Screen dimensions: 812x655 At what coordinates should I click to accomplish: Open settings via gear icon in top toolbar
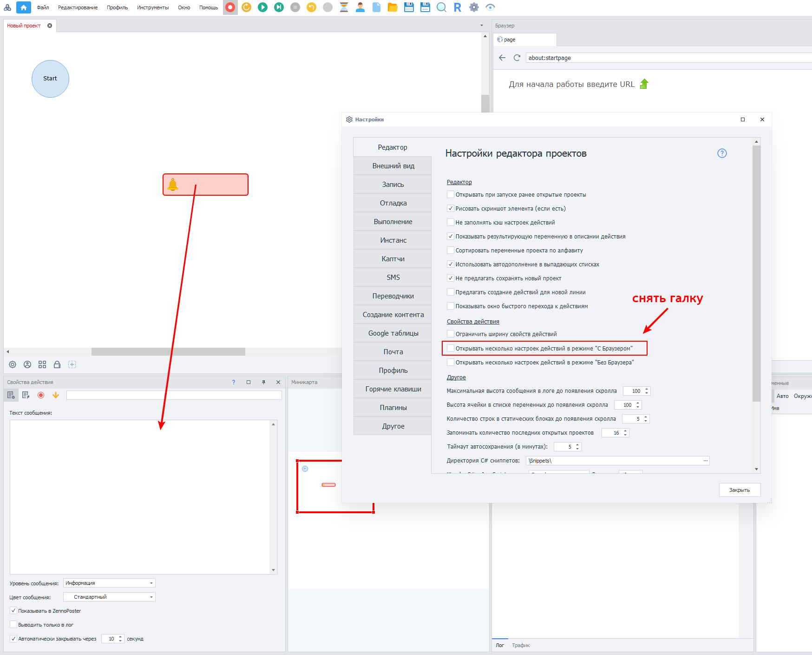474,7
